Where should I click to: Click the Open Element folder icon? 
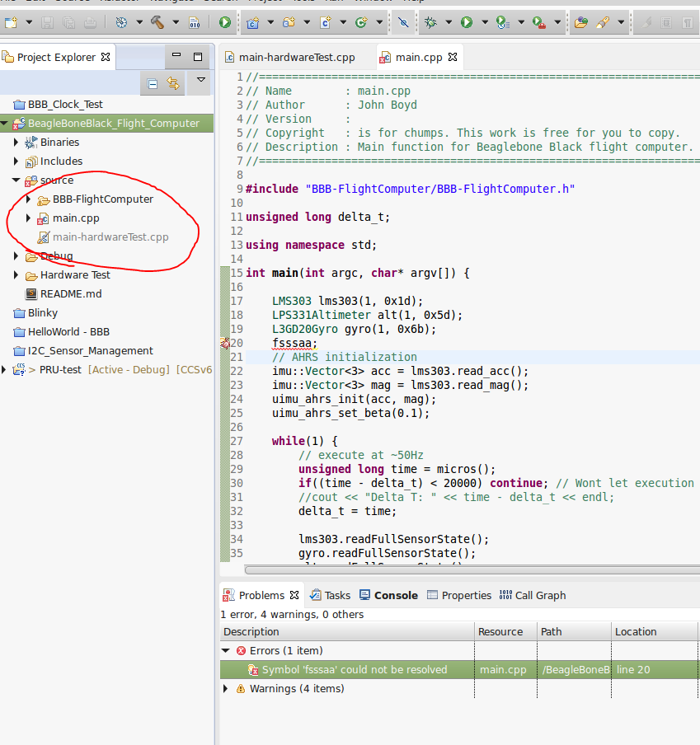point(580,22)
